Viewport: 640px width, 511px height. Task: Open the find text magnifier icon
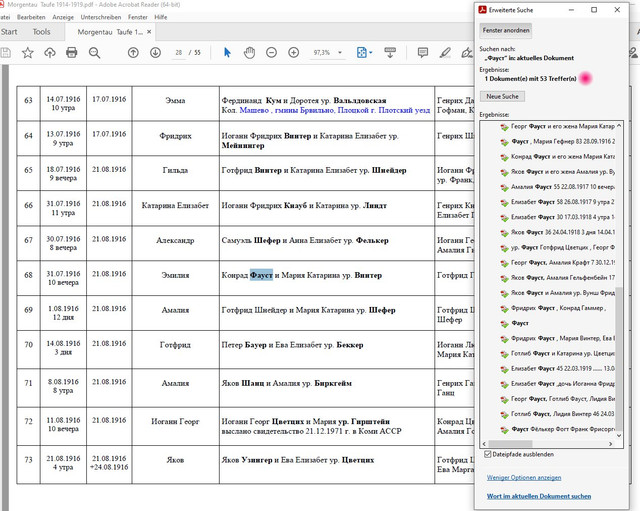(94, 53)
